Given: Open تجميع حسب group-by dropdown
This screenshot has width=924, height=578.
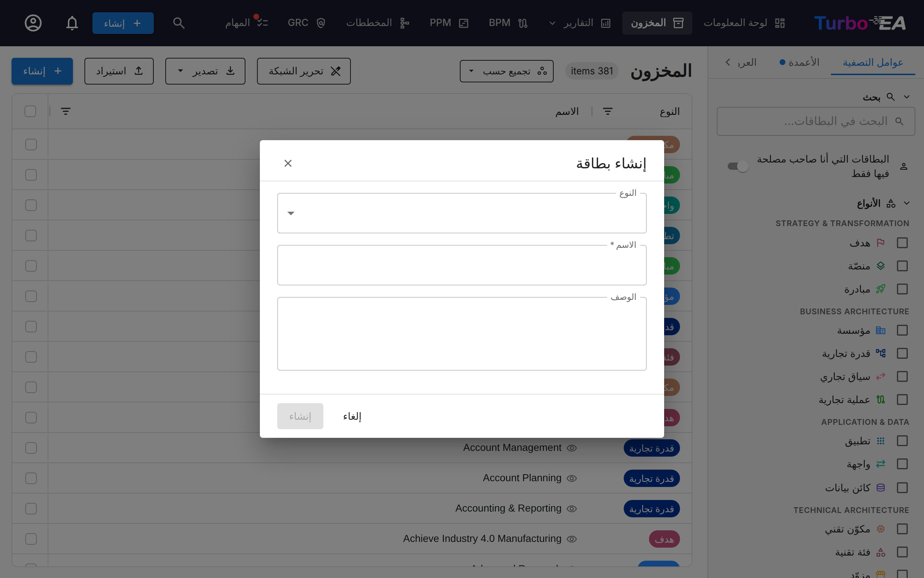Looking at the screenshot, I should pos(506,71).
